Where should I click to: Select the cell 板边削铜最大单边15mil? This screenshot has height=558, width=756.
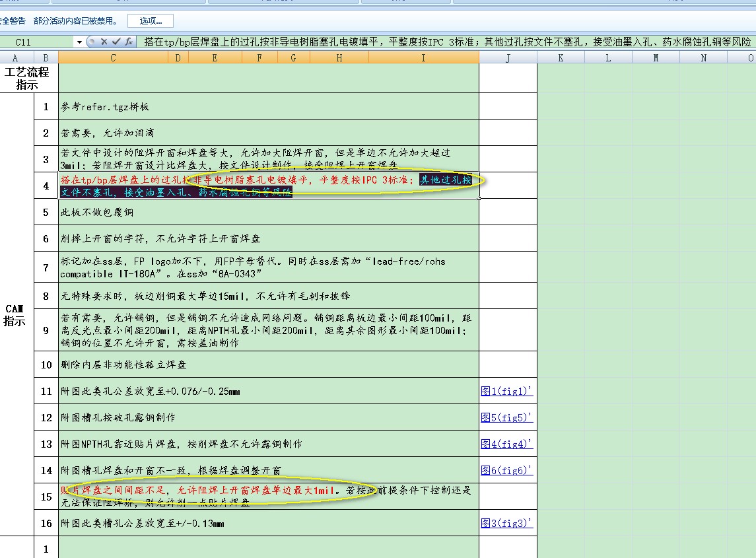269,296
